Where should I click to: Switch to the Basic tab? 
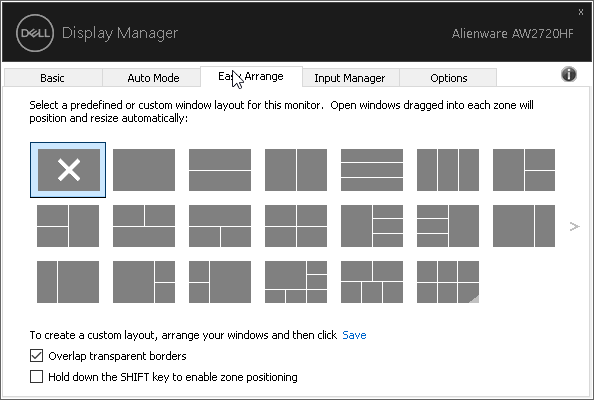[53, 78]
